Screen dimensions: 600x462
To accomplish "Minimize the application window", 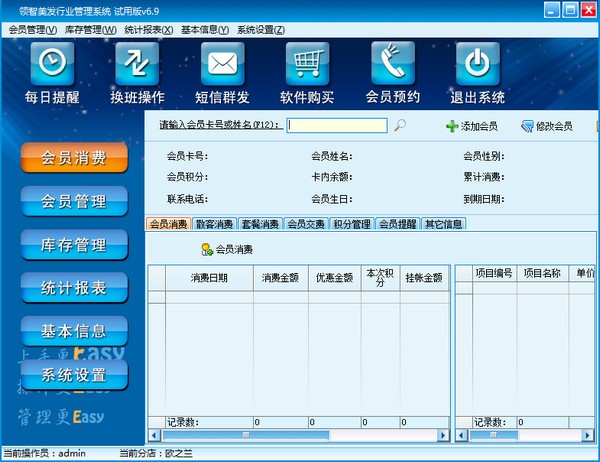I will pos(551,10).
